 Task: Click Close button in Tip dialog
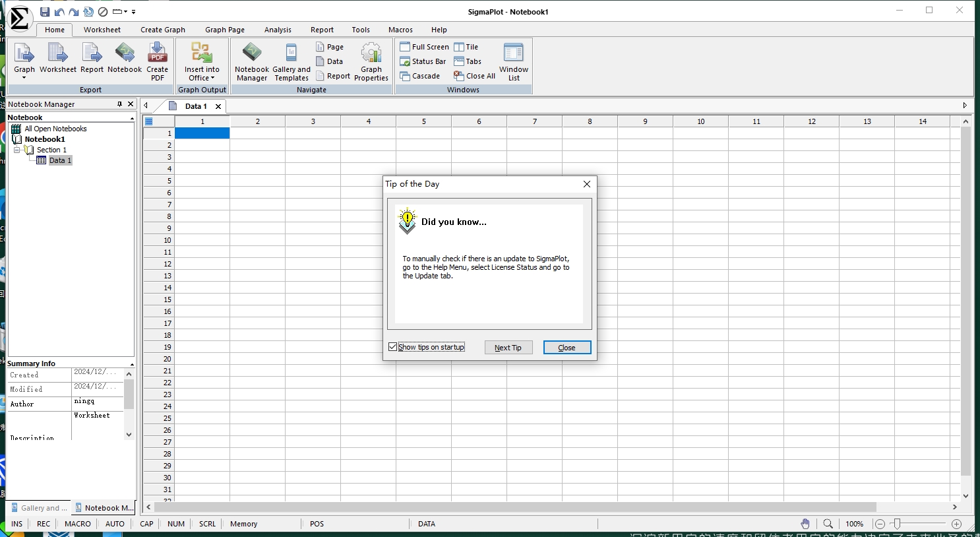point(567,348)
